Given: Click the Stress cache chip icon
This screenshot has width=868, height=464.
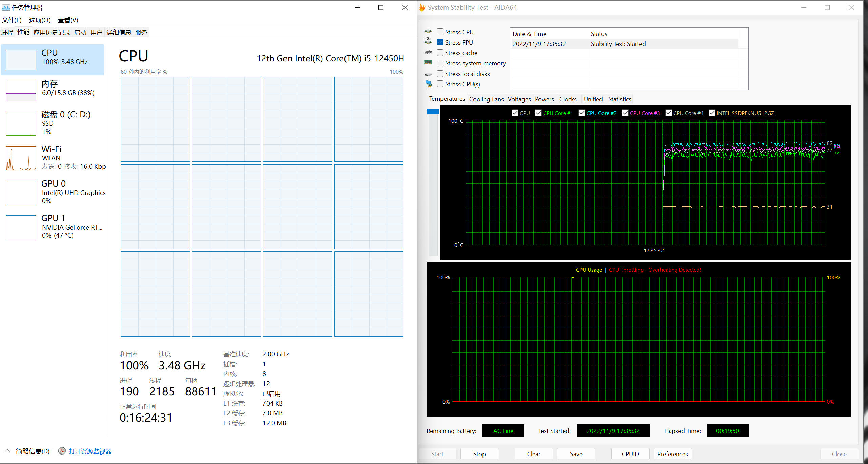Looking at the screenshot, I should 428,53.
